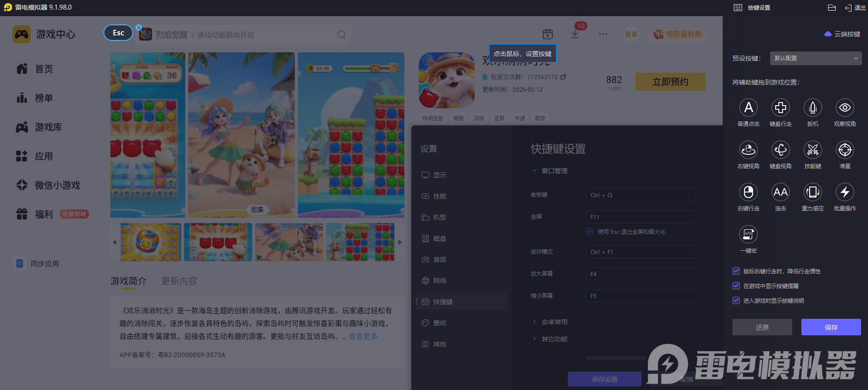Open 机型 settings category
868x390 pixels.
tap(434, 217)
